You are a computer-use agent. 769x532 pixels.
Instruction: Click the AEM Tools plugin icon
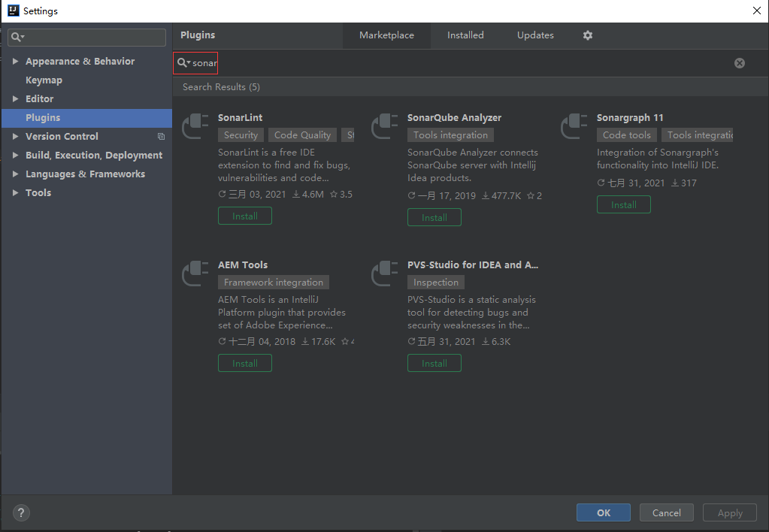point(195,273)
